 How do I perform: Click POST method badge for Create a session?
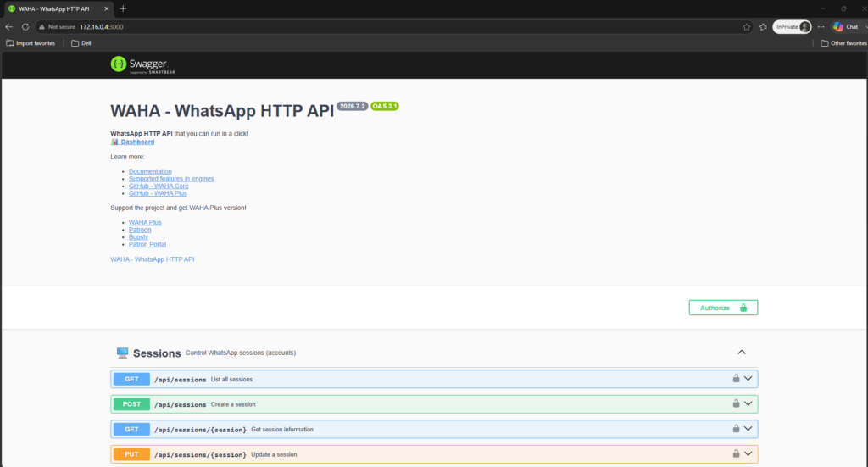coord(131,404)
